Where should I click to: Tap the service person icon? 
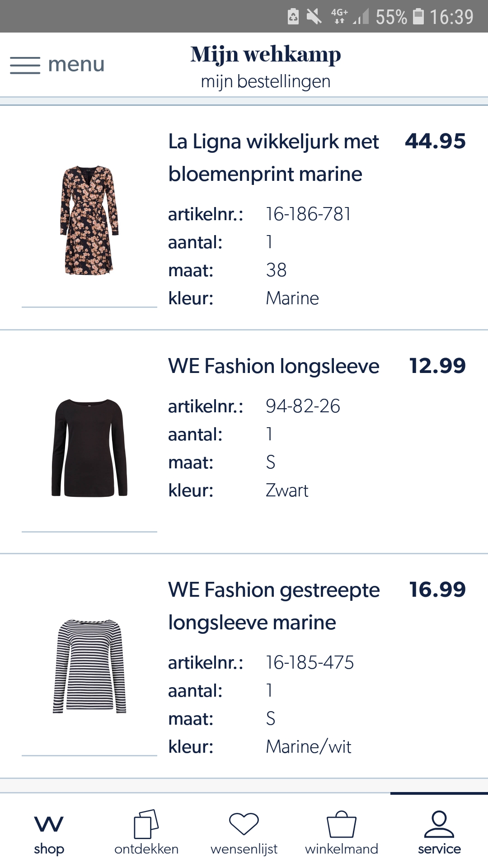click(439, 824)
